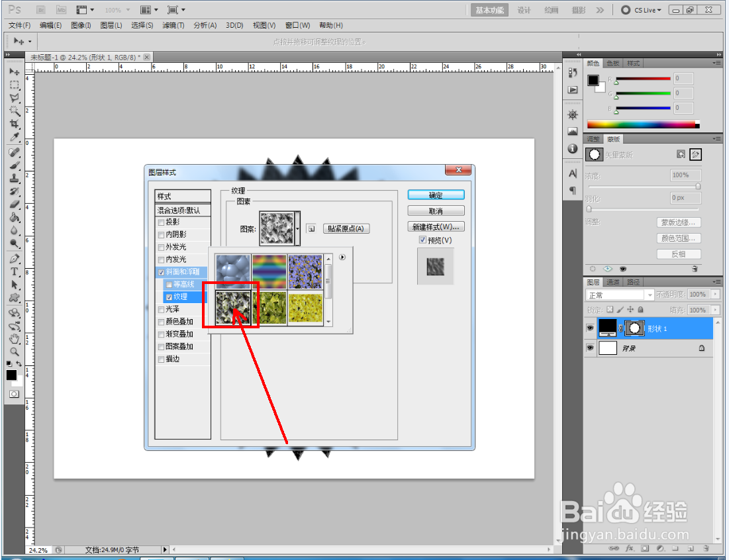The height and width of the screenshot is (560, 729).
Task: Select the Healing Brush tool
Action: (x=15, y=152)
